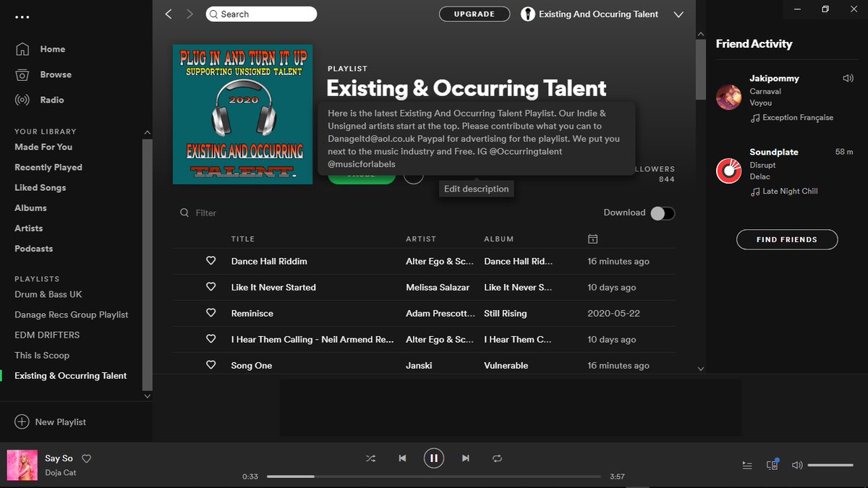The image size is (868, 488).
Task: Open Artists in library
Action: tap(28, 228)
